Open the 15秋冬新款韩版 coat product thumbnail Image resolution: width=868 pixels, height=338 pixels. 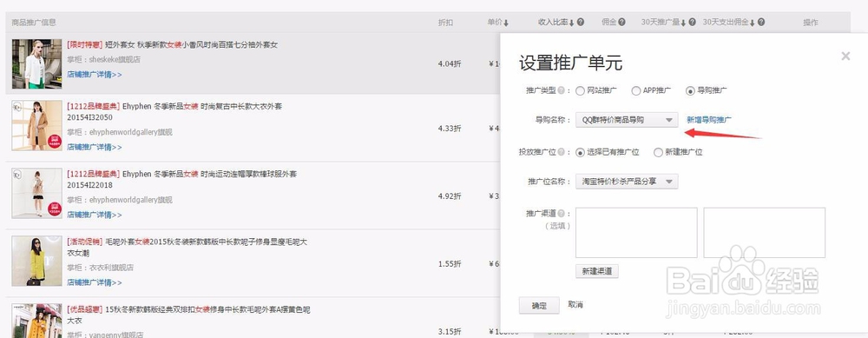click(x=36, y=321)
